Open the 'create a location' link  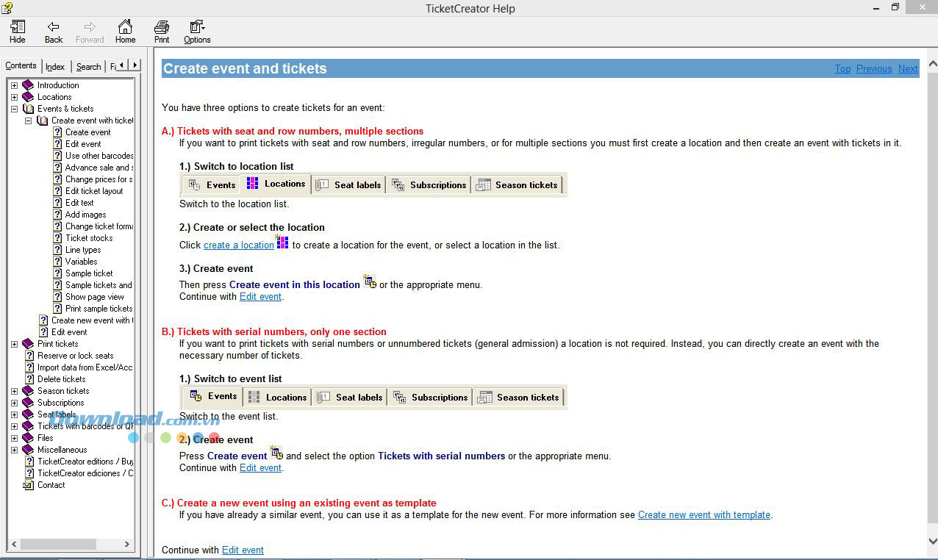click(x=238, y=245)
